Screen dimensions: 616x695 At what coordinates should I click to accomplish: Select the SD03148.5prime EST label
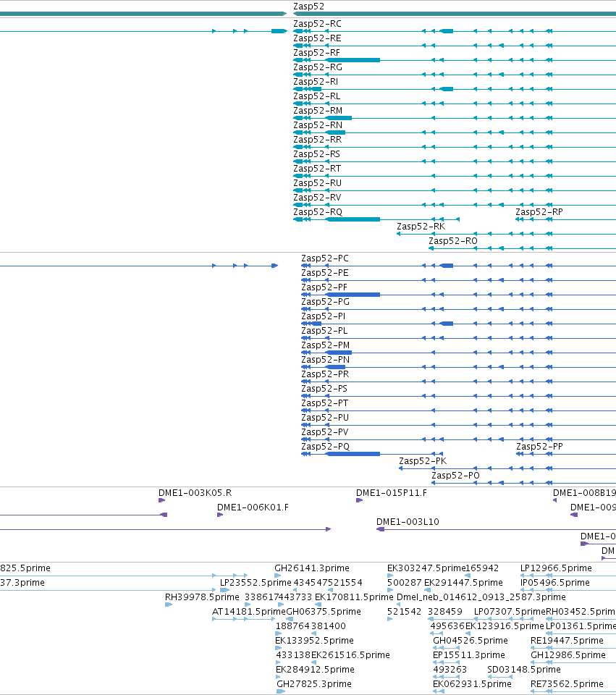tap(524, 670)
